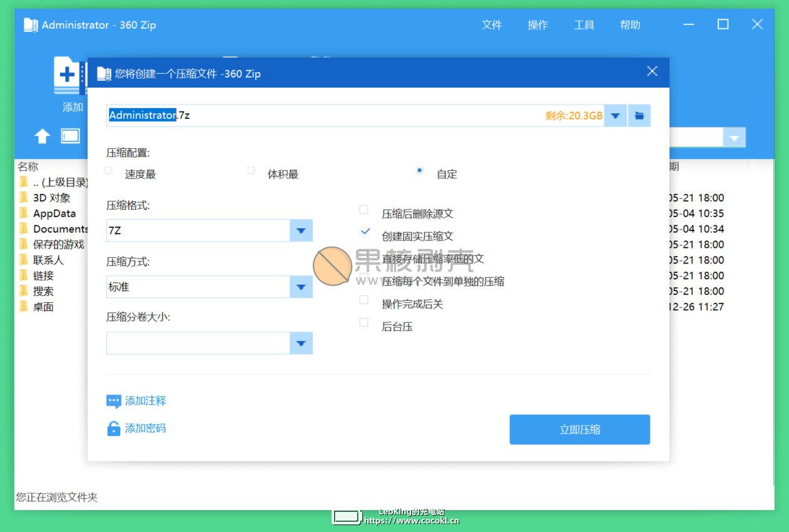Enable 操作完成后关 checkbox
The image size is (789, 532).
click(364, 300)
